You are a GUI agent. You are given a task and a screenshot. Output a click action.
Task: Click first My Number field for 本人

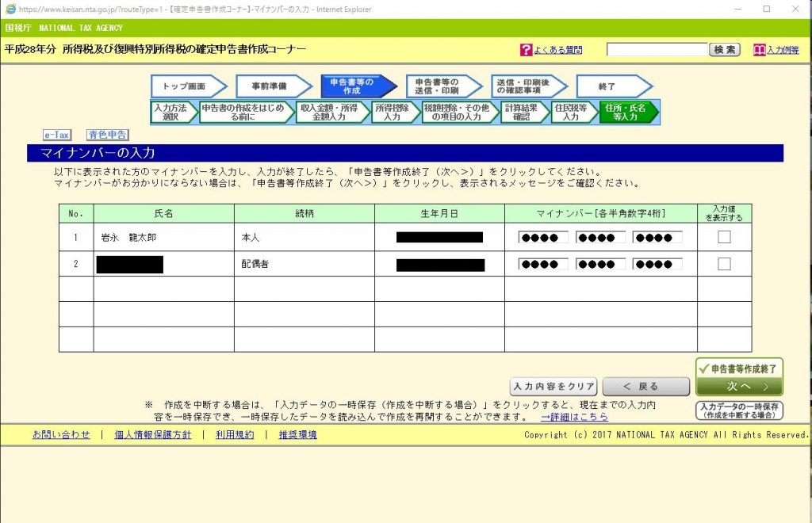click(x=543, y=238)
